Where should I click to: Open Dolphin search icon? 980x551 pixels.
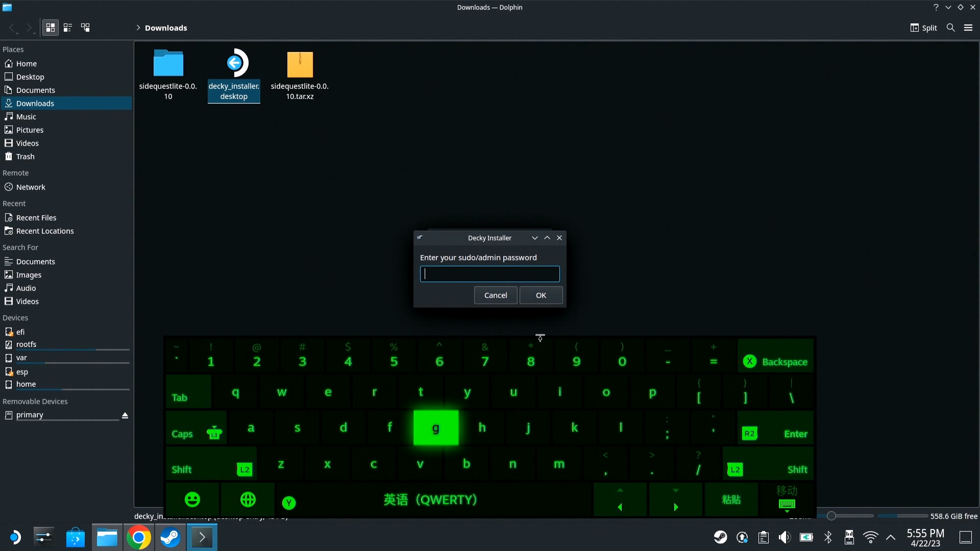click(950, 28)
